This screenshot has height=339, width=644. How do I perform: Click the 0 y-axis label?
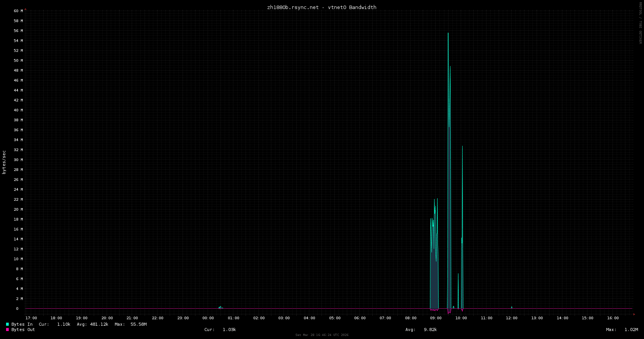pyautogui.click(x=17, y=309)
